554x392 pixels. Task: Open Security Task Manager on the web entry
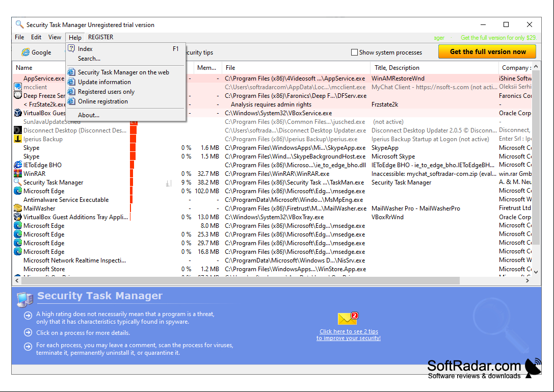125,72
